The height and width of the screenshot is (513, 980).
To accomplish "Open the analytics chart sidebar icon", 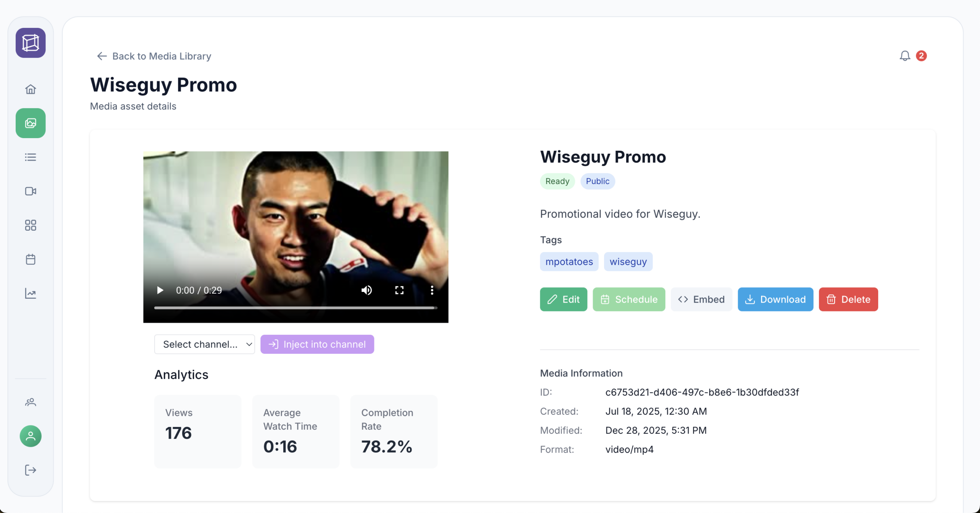I will tap(31, 293).
